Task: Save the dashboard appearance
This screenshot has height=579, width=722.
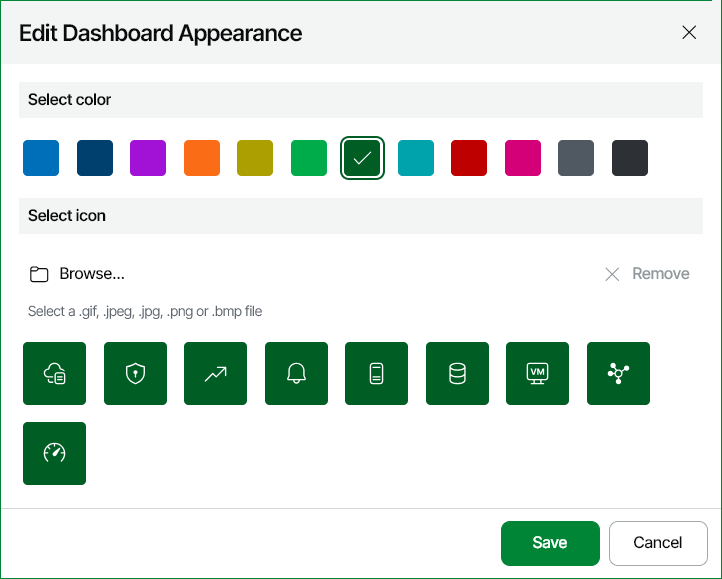Action: point(550,543)
